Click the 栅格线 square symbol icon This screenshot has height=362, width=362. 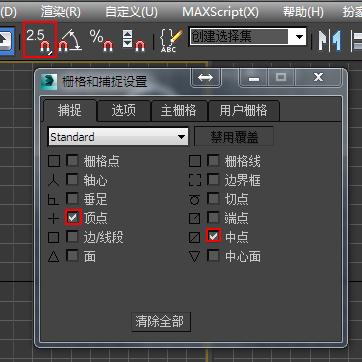195,161
